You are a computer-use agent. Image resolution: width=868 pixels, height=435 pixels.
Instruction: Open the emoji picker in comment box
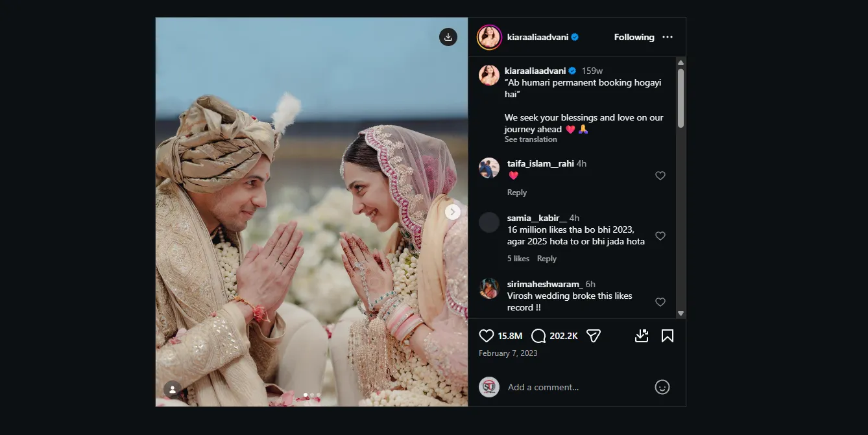(662, 387)
